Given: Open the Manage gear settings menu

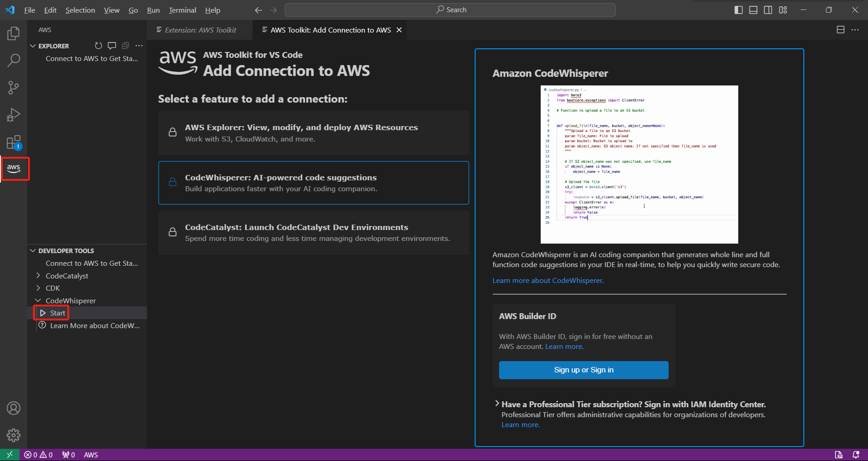Looking at the screenshot, I should click(14, 435).
